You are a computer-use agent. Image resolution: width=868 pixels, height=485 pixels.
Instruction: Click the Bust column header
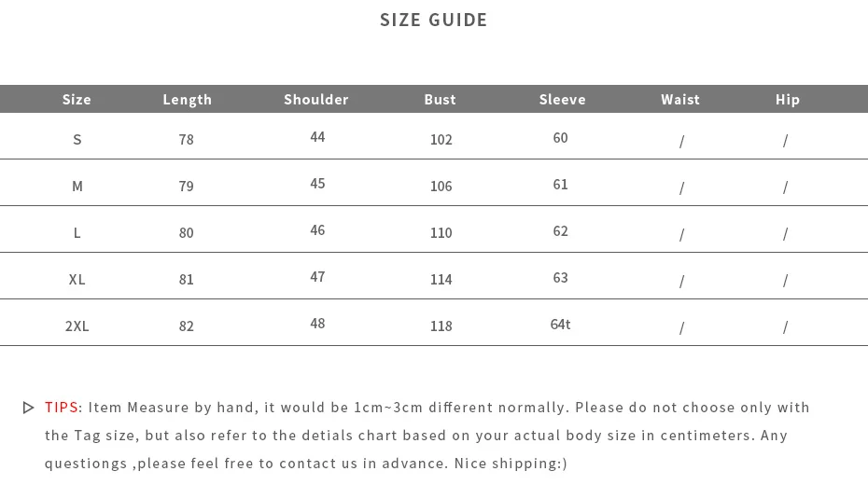[x=441, y=100]
